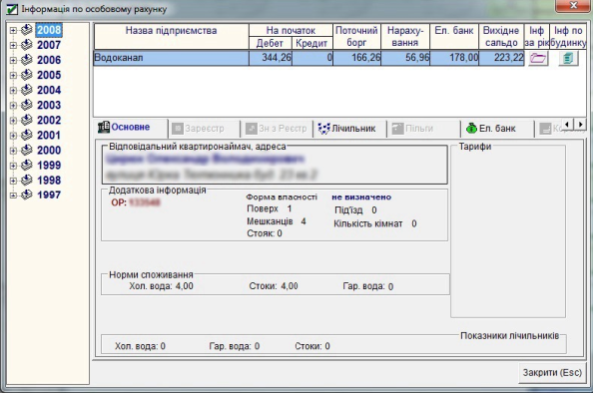Open the Лічильник tab
This screenshot has width=594, height=394.
click(x=349, y=129)
